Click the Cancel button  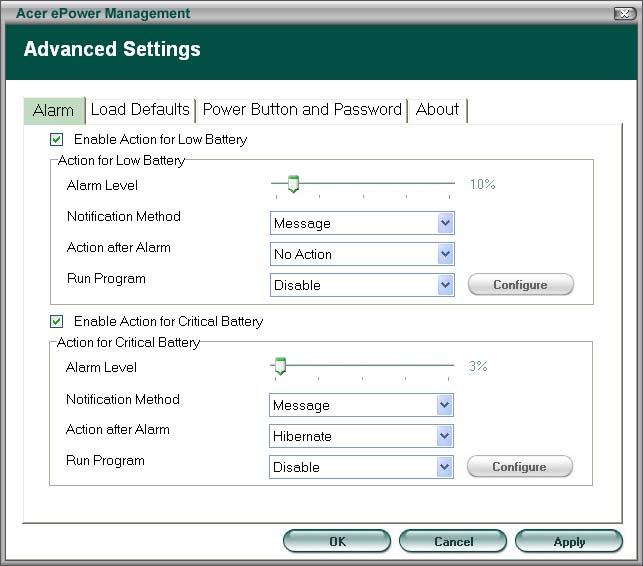point(453,541)
